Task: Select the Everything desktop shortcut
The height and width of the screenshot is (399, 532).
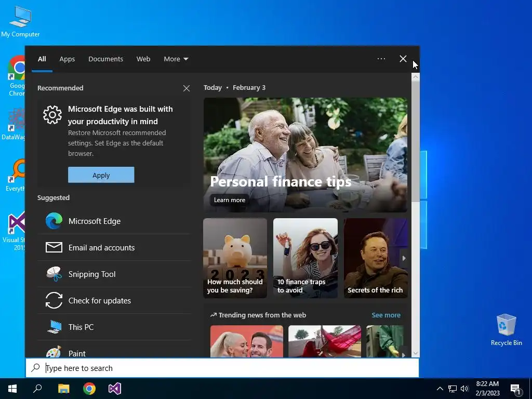Action: coord(16,175)
